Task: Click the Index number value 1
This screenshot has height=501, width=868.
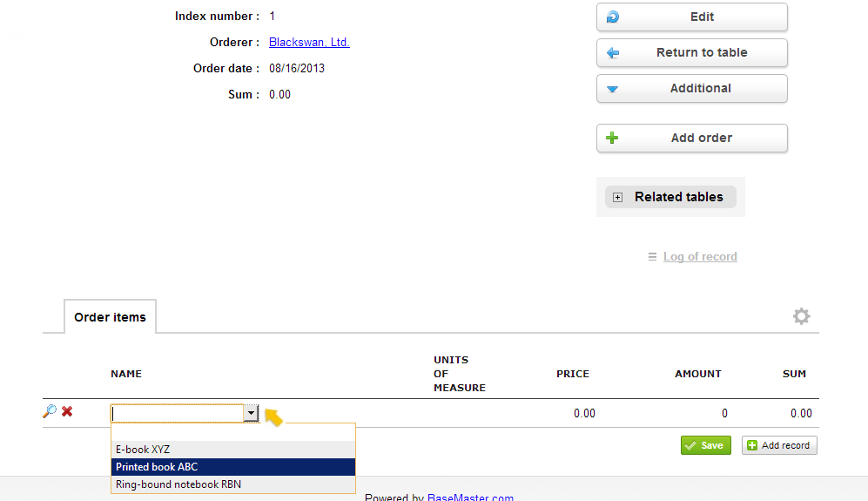Action: [x=272, y=16]
